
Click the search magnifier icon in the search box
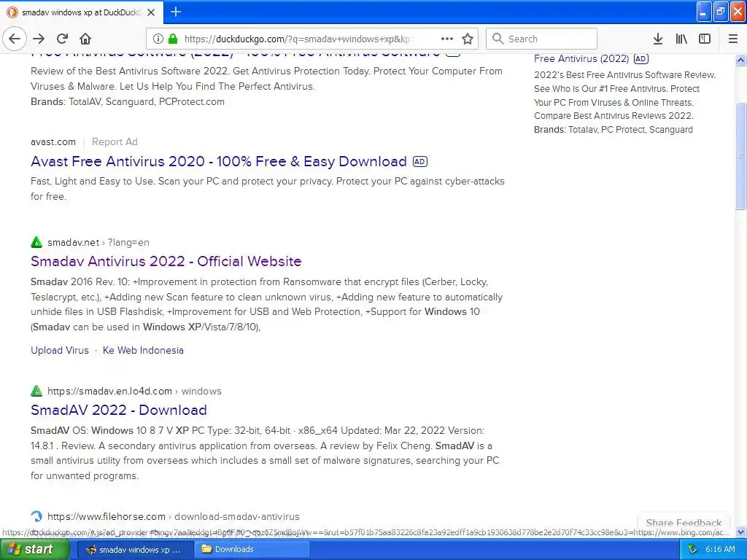coord(498,39)
